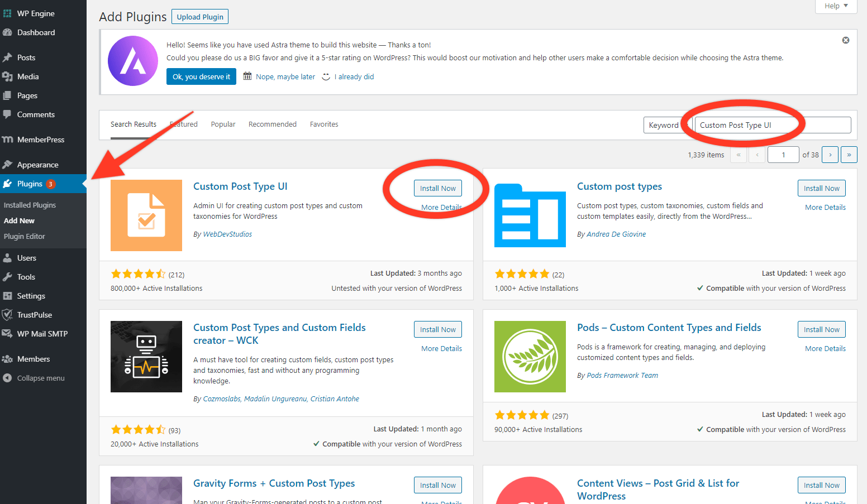Open Pods – Custom Content Types title link
The height and width of the screenshot is (504, 867).
(669, 328)
